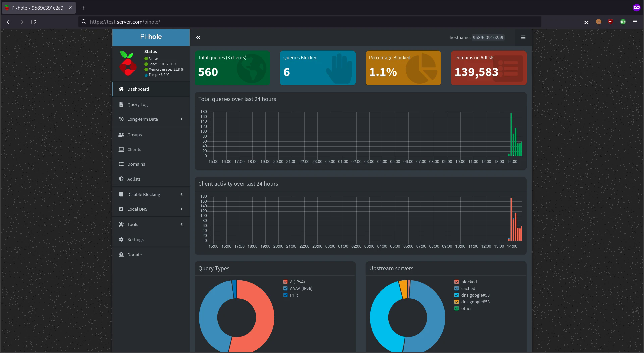Viewport: 644px width, 353px height.
Task: Open the Total queries green card
Action: [232, 68]
